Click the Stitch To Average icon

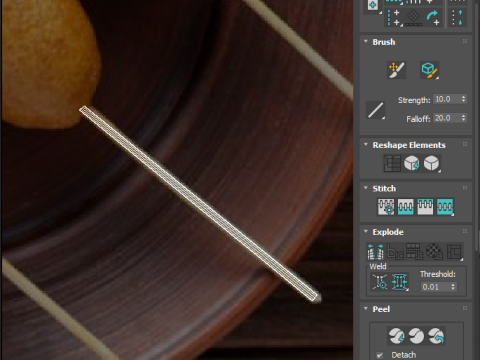(x=406, y=207)
